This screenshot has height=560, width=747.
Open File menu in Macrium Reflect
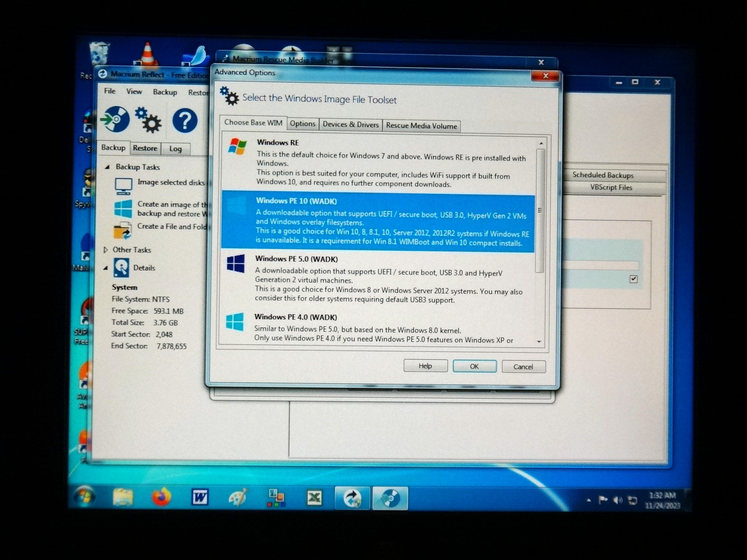click(110, 91)
